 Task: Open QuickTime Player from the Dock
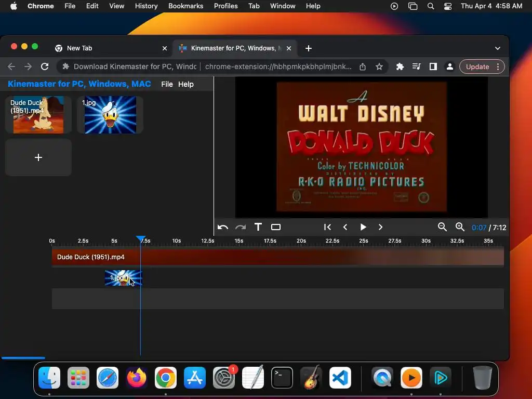[x=382, y=378]
